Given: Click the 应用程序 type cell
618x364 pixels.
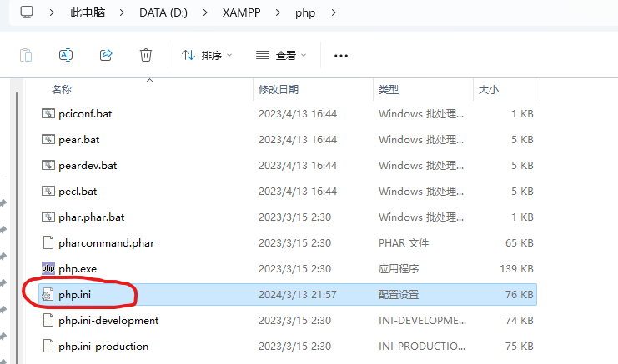Looking at the screenshot, I should point(399,269).
